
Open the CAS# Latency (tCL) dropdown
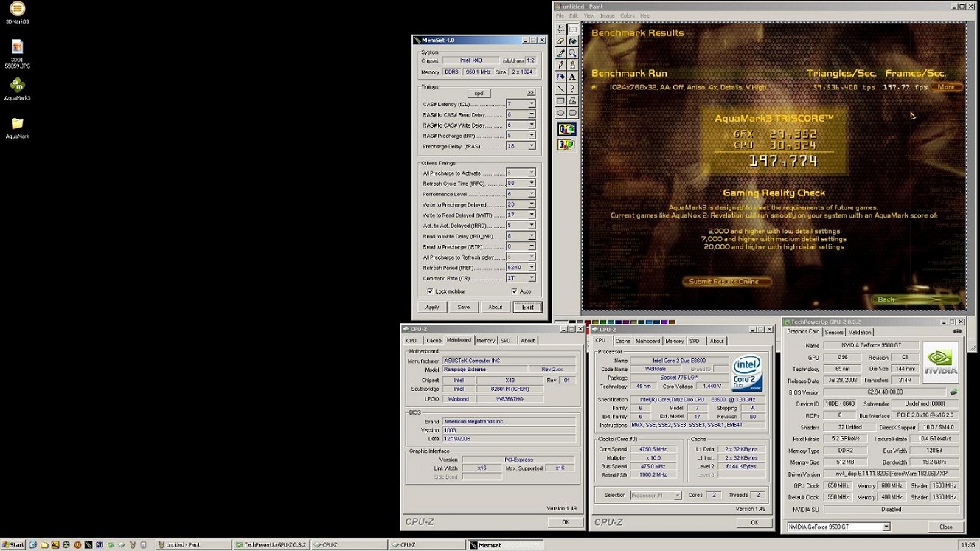click(x=531, y=104)
